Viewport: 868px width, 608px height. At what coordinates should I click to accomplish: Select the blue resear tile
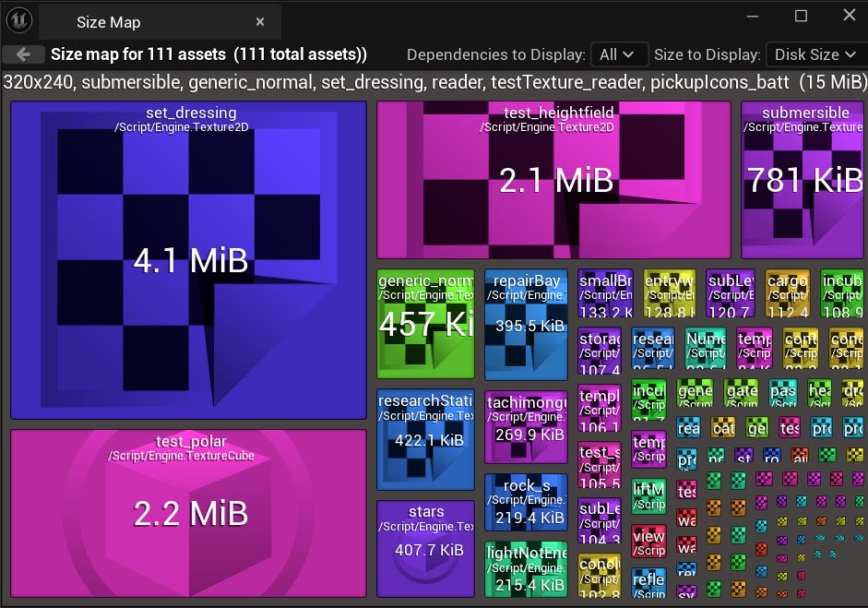pos(653,349)
